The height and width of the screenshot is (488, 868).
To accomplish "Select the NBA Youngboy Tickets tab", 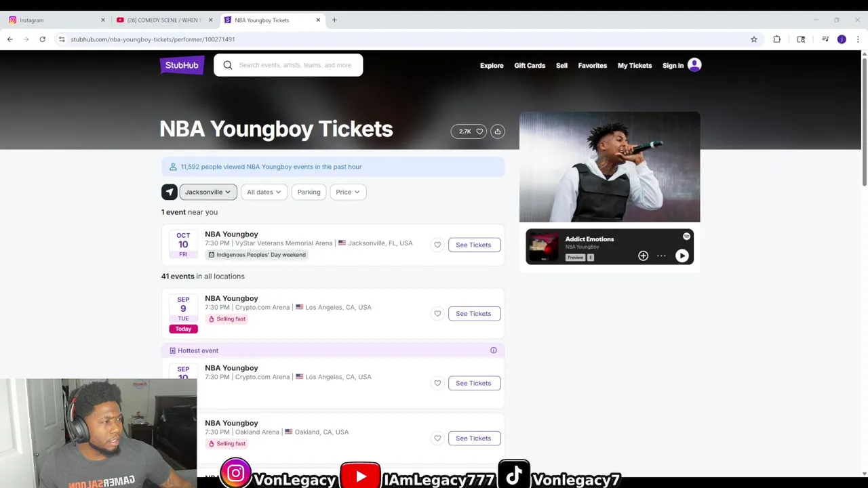I will pos(271,20).
